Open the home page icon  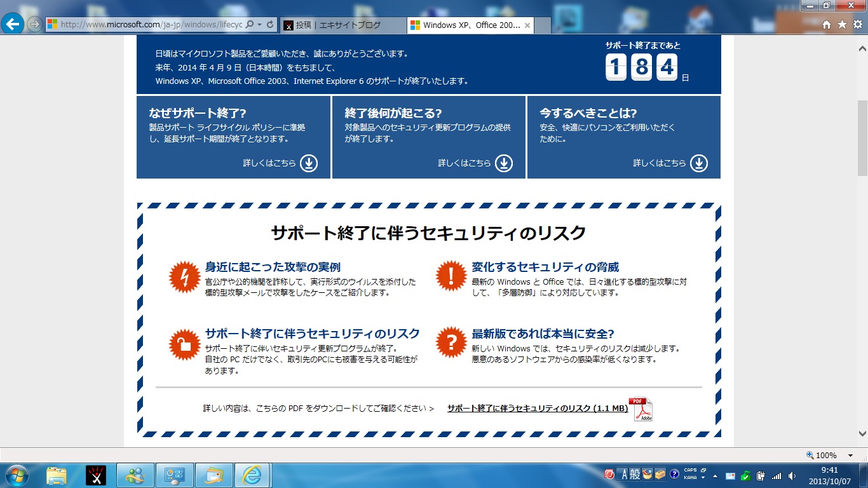click(827, 25)
